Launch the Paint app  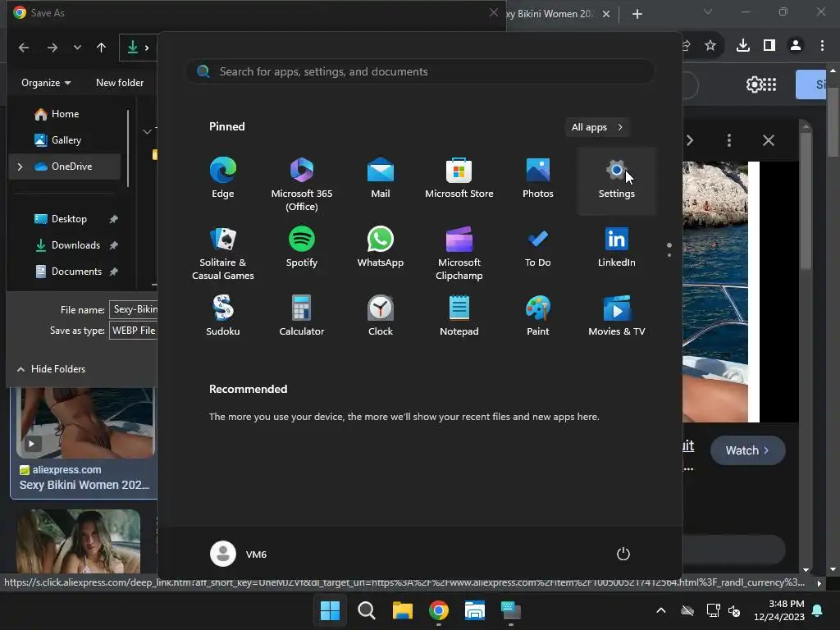(538, 316)
